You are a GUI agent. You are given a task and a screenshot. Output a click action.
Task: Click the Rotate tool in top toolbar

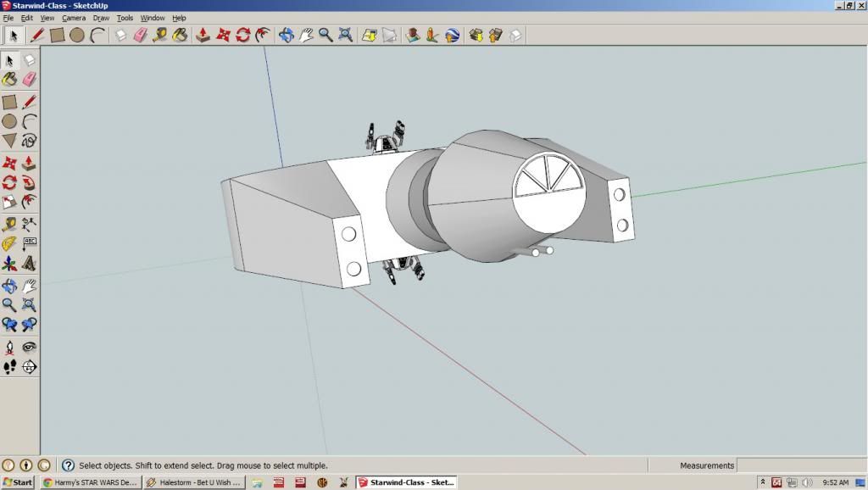(x=243, y=35)
